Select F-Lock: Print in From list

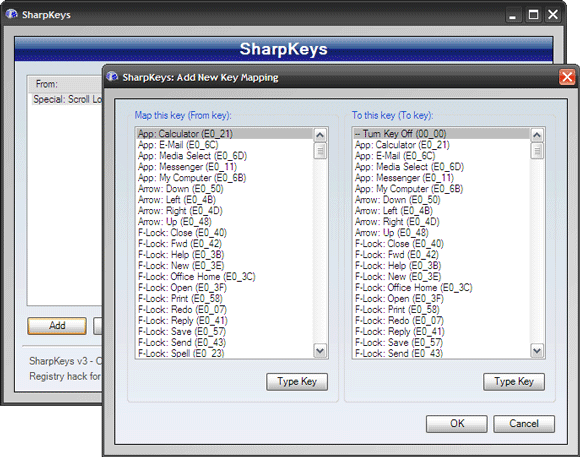click(x=225, y=298)
